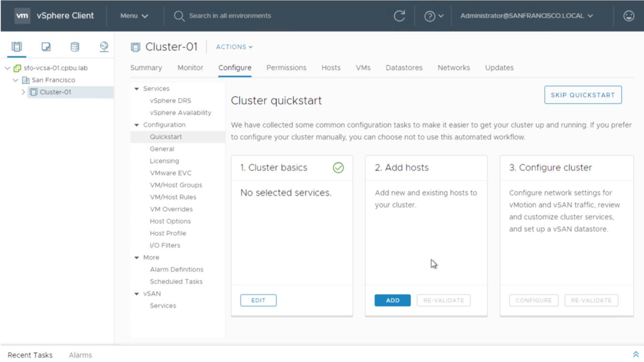Screen dimensions: 644x362
Task: Open the Storage inventory icon
Action: point(75,47)
